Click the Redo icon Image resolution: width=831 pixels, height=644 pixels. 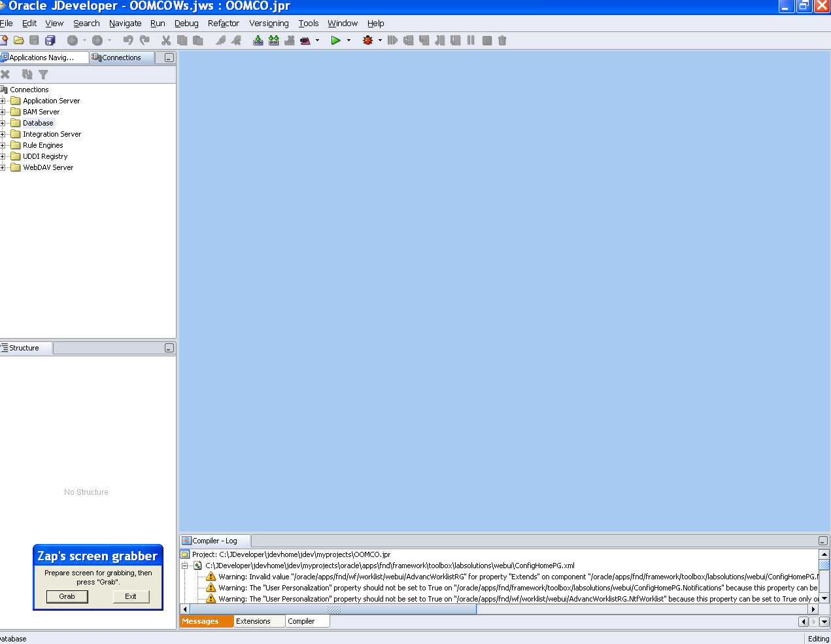click(144, 41)
